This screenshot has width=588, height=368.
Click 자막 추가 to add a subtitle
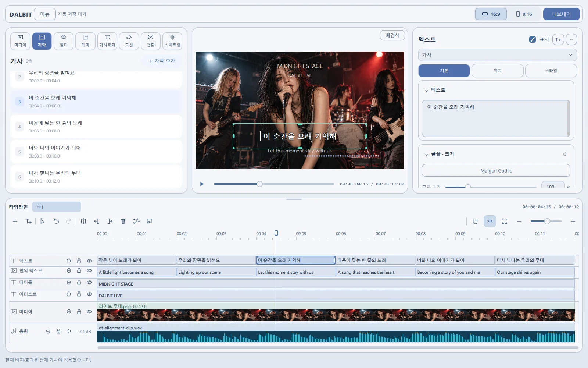162,61
